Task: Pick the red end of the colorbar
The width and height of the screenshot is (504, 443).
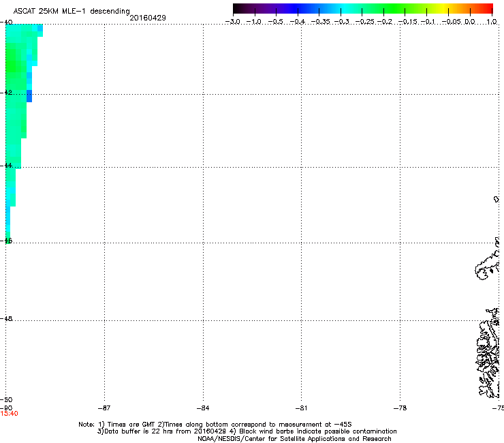Action: [x=487, y=9]
